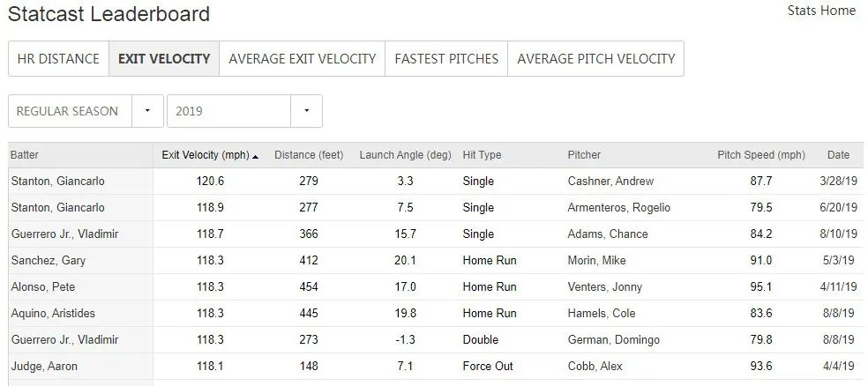Click the Judge, Aaron batter cell

pyautogui.click(x=43, y=367)
